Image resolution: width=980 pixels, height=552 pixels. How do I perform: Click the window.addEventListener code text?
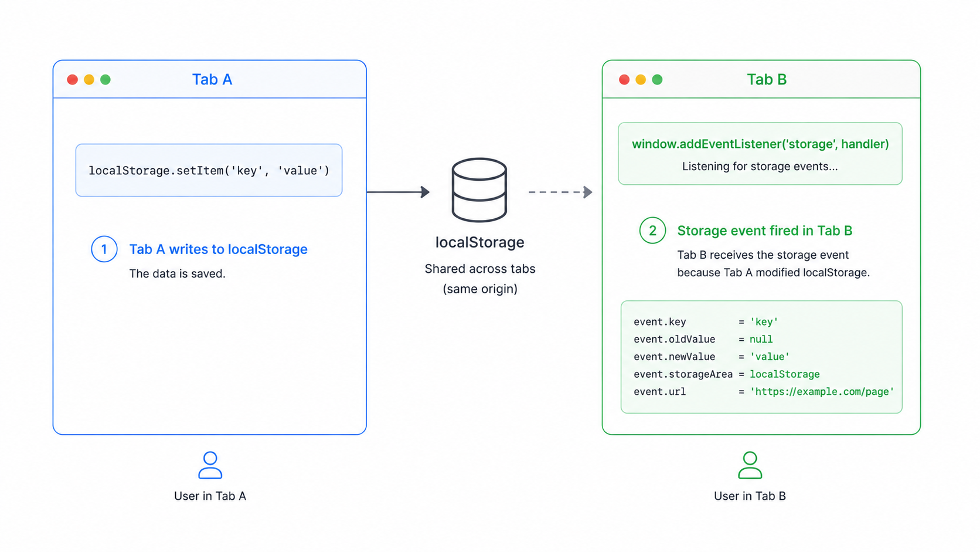point(760,144)
